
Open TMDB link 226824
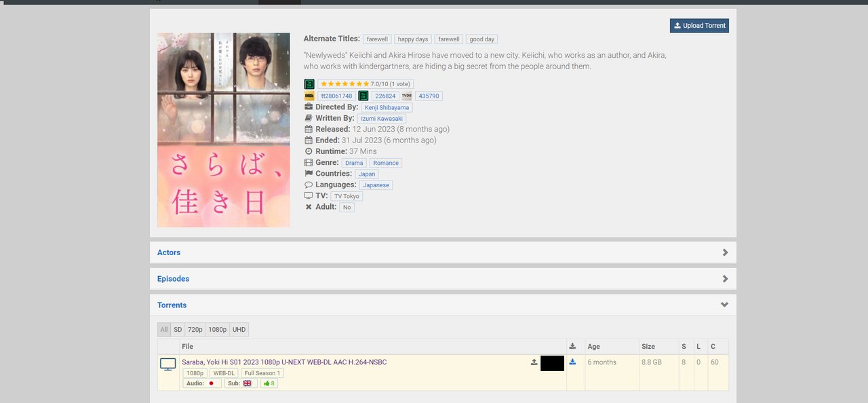pyautogui.click(x=385, y=96)
